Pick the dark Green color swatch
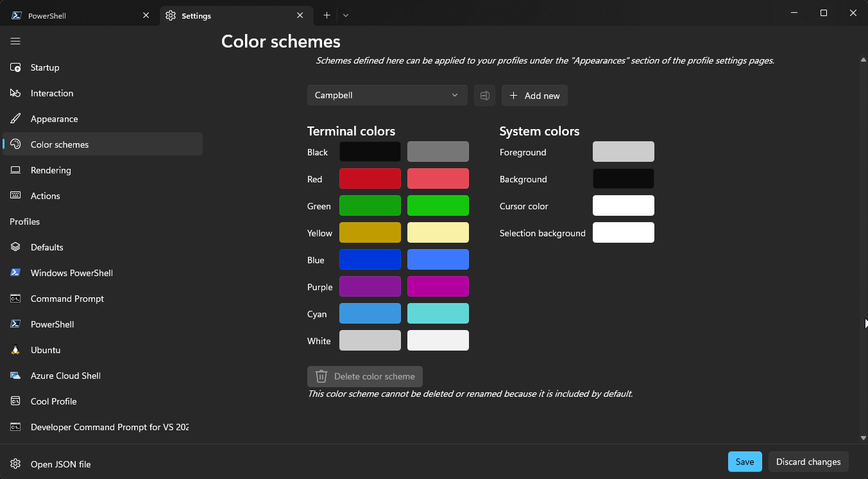868x479 pixels. coord(370,205)
